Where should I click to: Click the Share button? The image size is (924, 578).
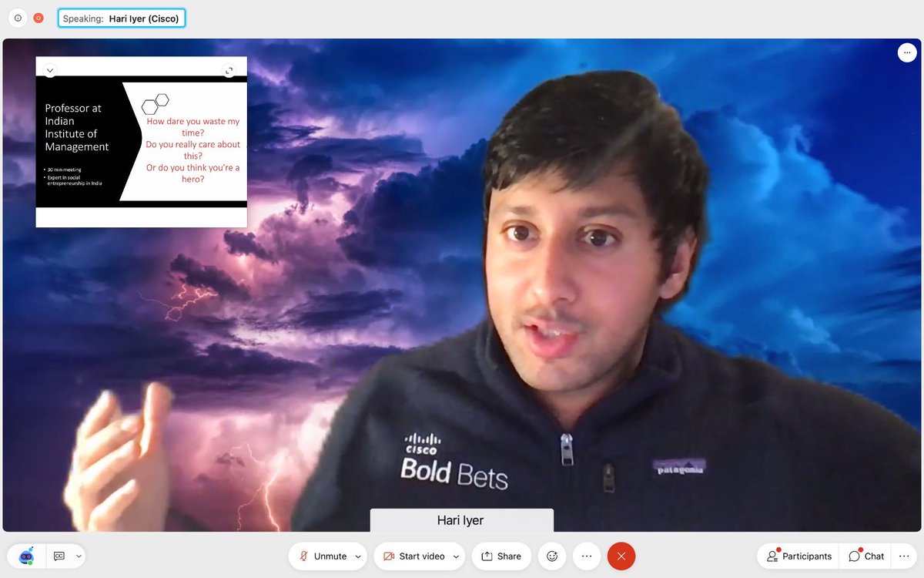[x=501, y=556]
